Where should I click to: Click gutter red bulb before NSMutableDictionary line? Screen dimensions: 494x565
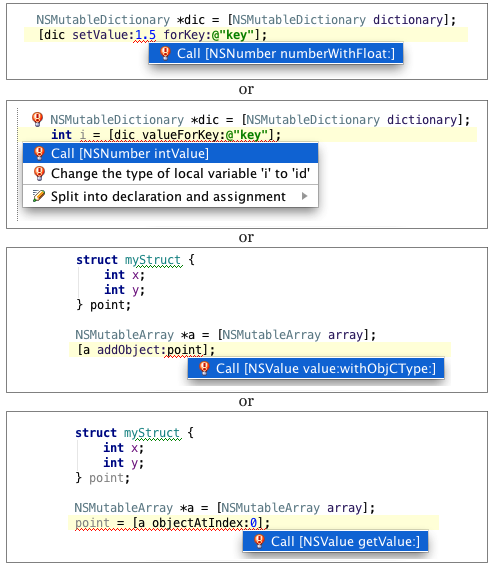[37, 119]
